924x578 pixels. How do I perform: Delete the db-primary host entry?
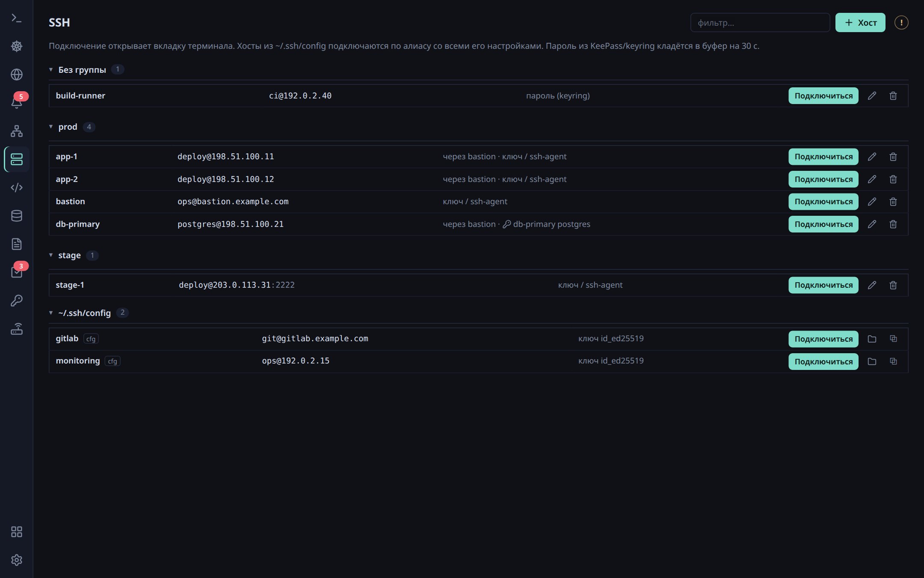click(x=893, y=224)
